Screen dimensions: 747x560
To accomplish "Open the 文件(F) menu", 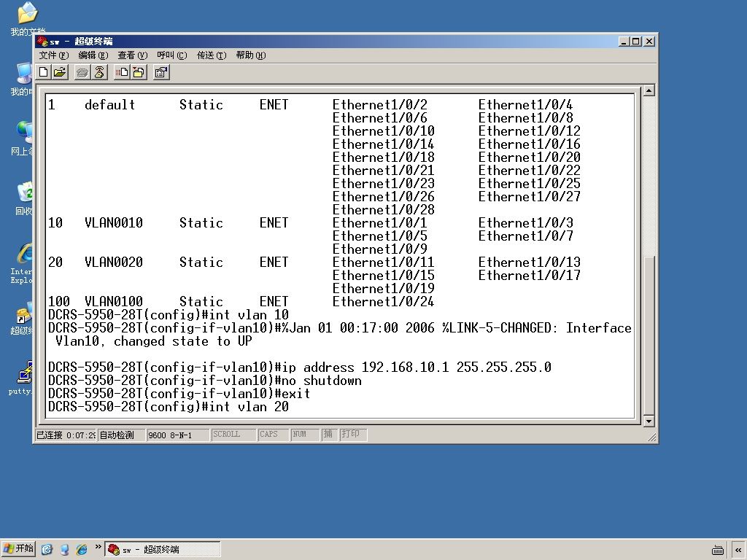I will (53, 55).
